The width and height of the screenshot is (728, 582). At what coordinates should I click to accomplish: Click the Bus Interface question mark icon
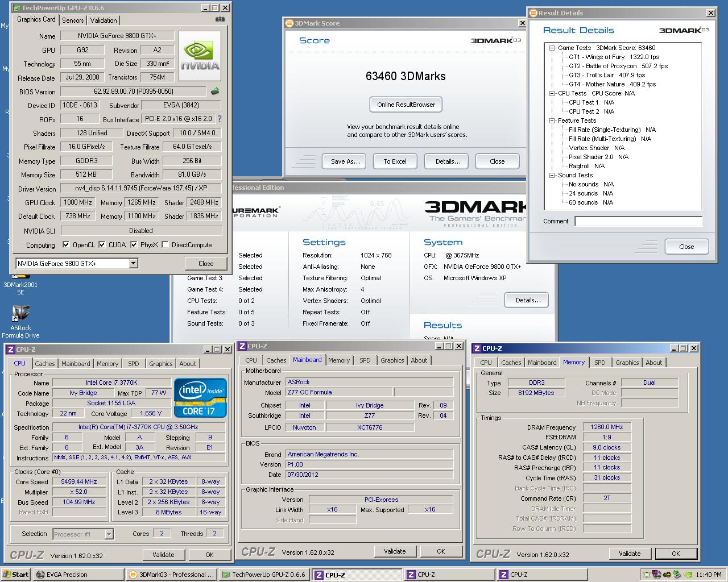[220, 119]
